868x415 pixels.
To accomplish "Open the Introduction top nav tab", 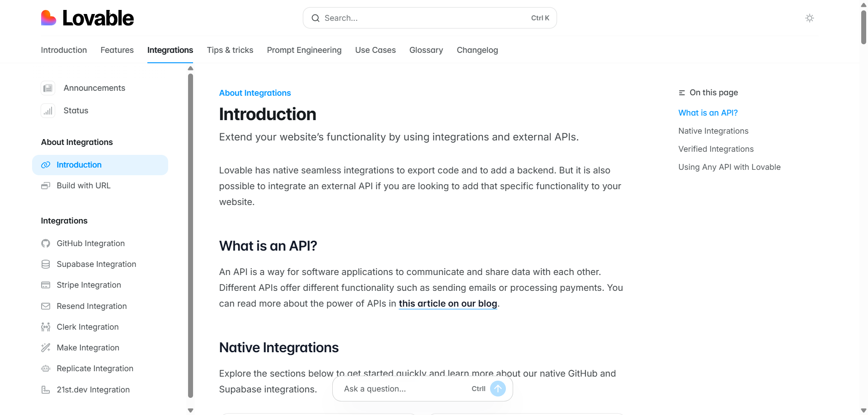I will pyautogui.click(x=64, y=50).
